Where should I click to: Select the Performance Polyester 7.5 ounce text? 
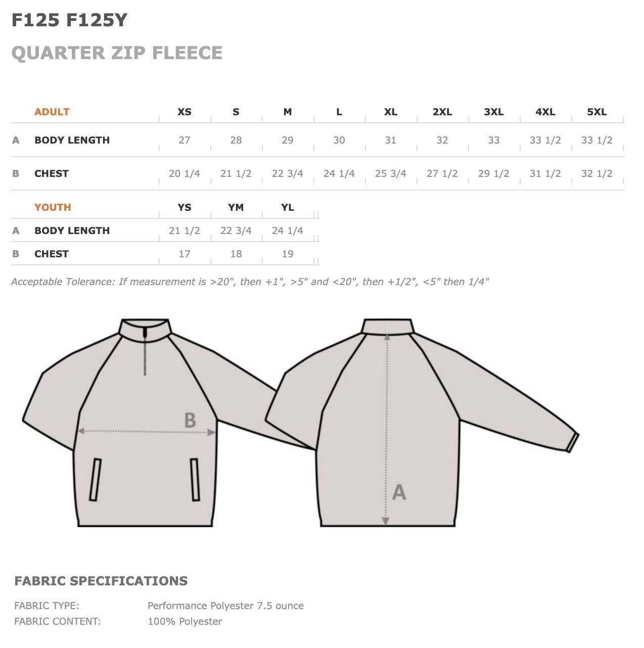tap(225, 606)
